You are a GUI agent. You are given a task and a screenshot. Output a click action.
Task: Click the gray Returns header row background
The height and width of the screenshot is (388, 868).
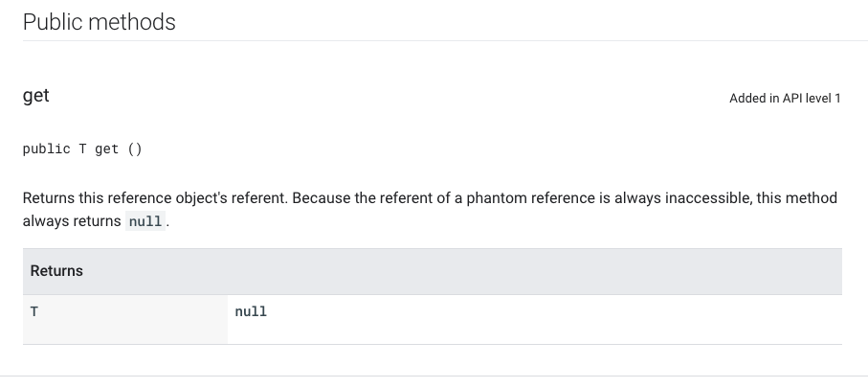pyautogui.click(x=479, y=271)
